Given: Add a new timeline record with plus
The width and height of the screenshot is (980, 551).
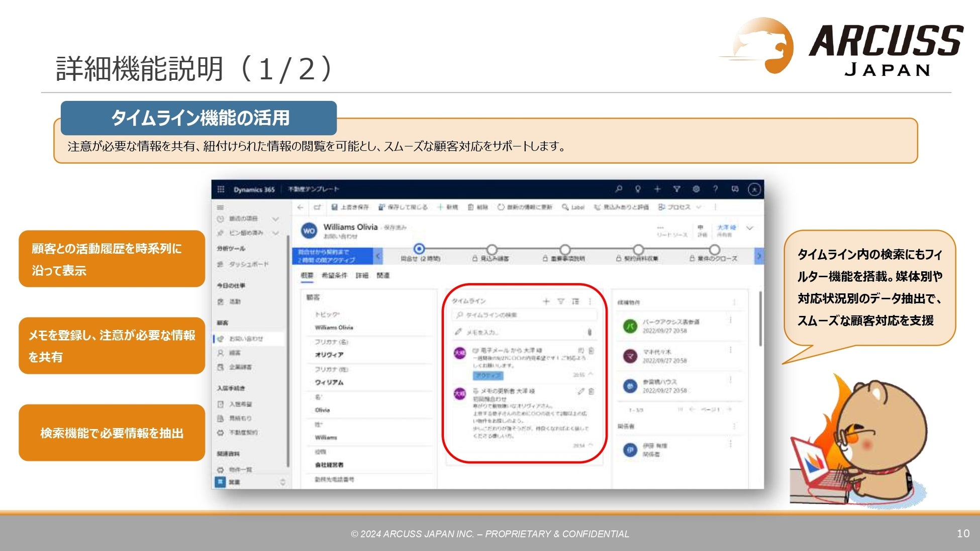Looking at the screenshot, I should [546, 301].
